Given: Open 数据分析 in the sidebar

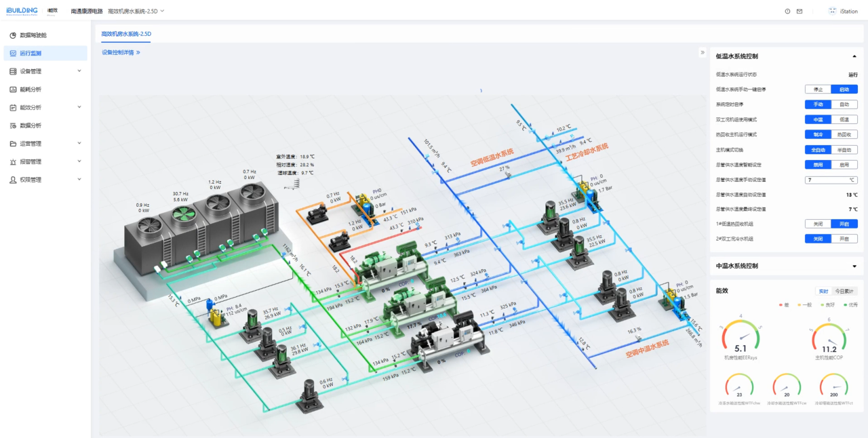Looking at the screenshot, I should tap(45, 125).
